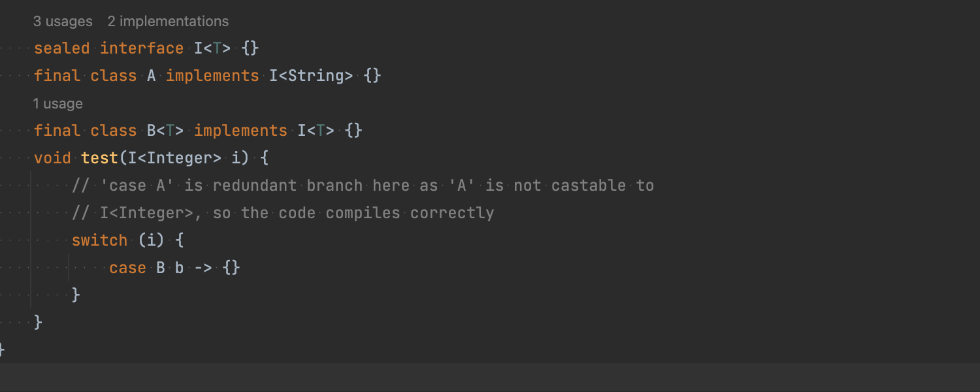
Task: Click the "String" type argument
Action: (x=316, y=76)
